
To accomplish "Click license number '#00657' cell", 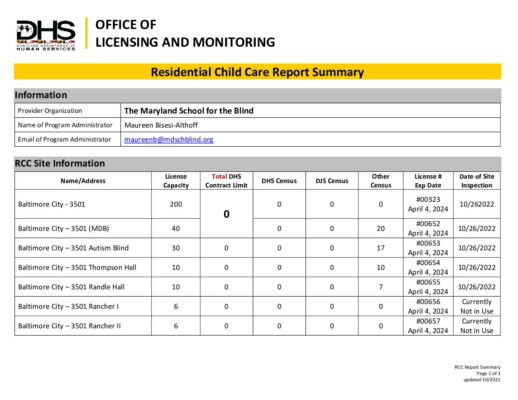I will [x=428, y=326].
